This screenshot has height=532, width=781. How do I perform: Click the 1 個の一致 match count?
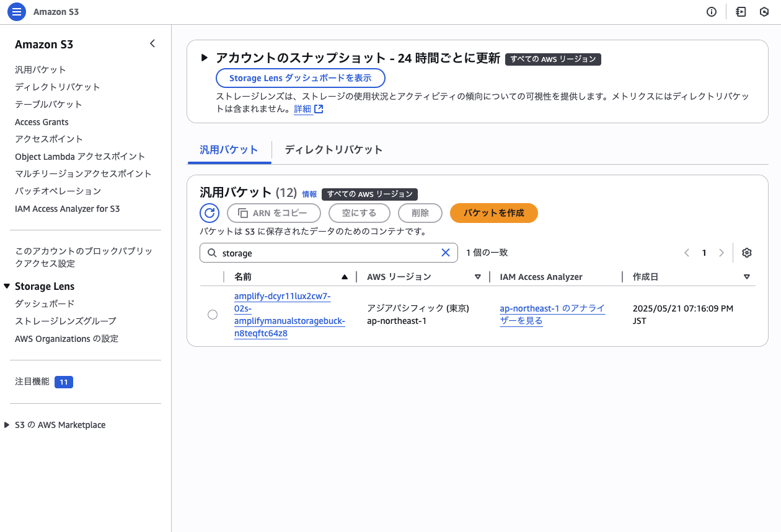coord(487,253)
